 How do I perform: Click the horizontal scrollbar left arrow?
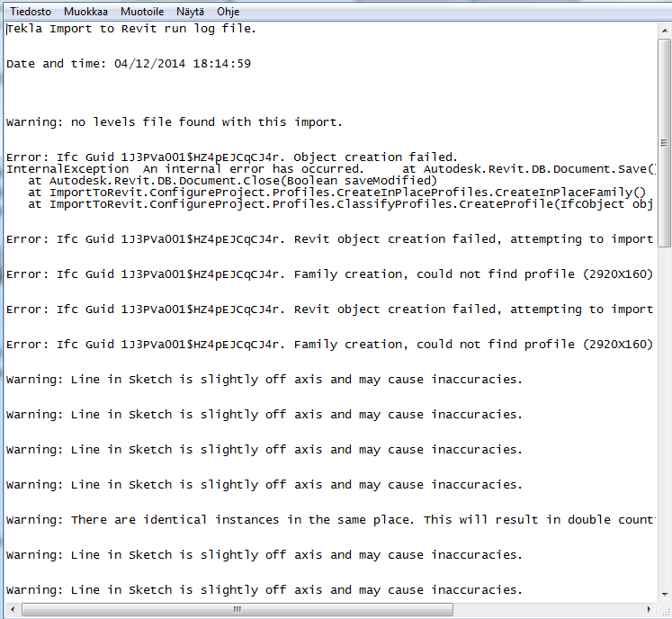point(13,609)
